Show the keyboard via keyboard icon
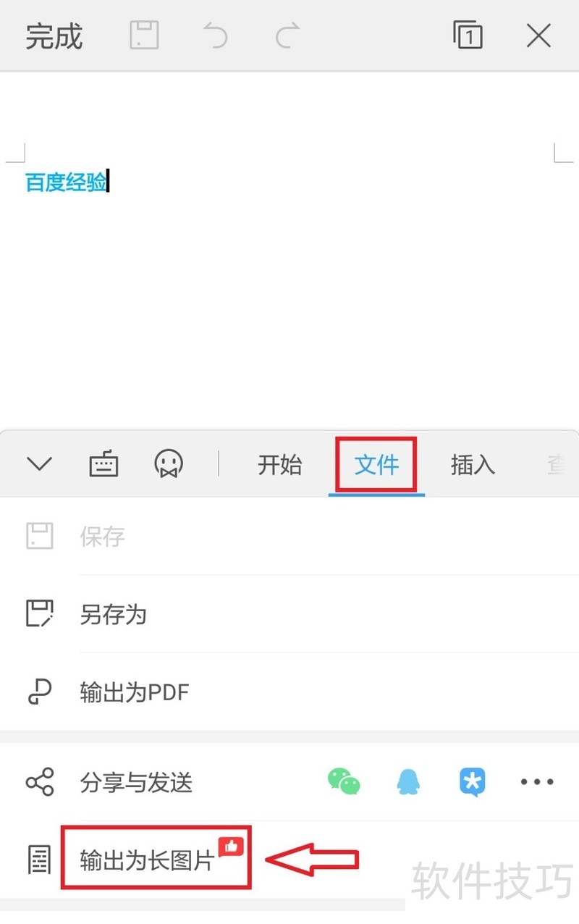The image size is (579, 924). pyautogui.click(x=103, y=463)
